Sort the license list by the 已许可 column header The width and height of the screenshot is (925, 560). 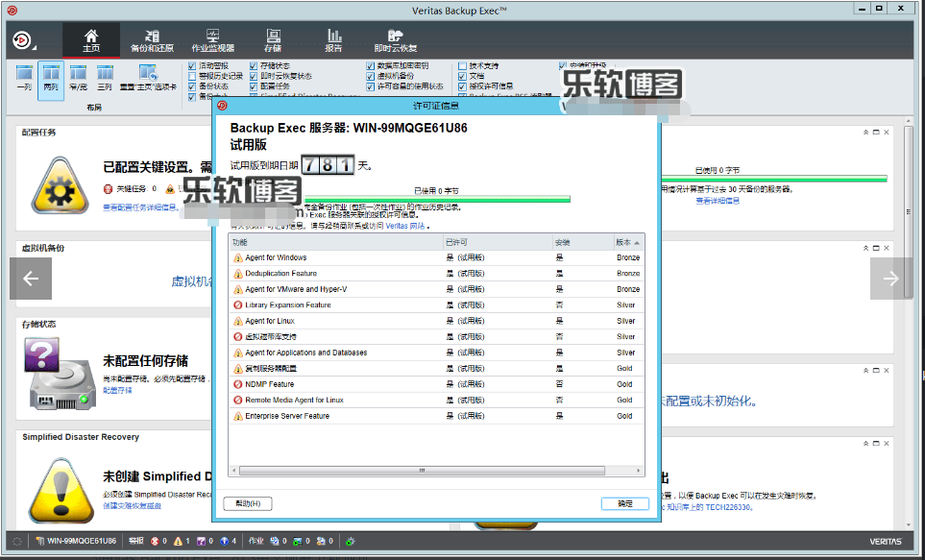click(498, 242)
